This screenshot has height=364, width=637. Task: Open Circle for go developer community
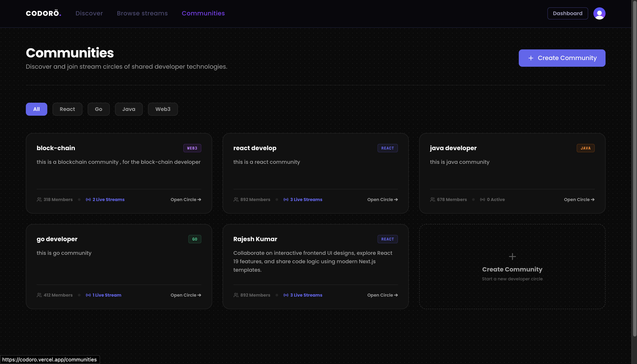[x=186, y=295]
